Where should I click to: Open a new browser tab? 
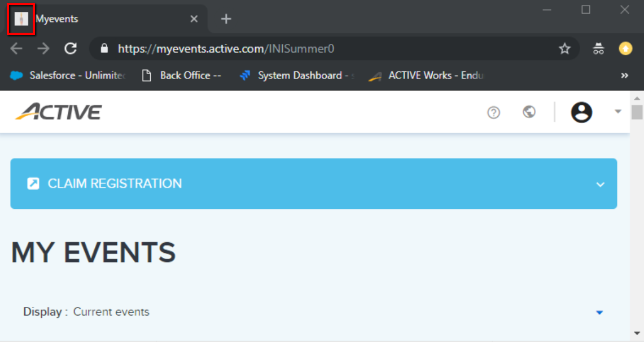226,19
